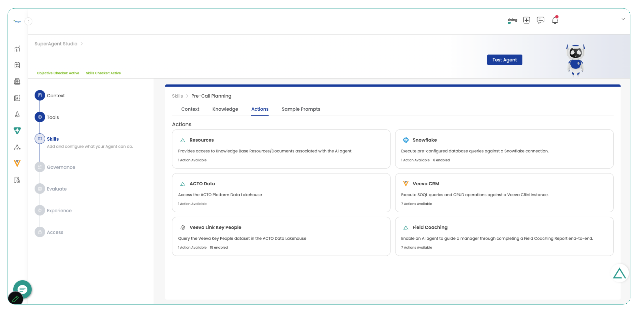Open the analytics chart icon in sidebar

click(x=17, y=49)
